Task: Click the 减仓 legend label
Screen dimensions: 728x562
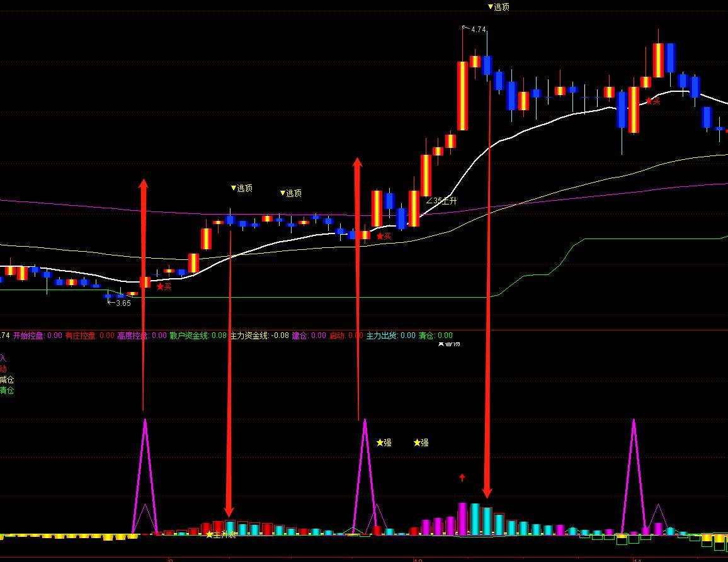Action: click(x=7, y=379)
